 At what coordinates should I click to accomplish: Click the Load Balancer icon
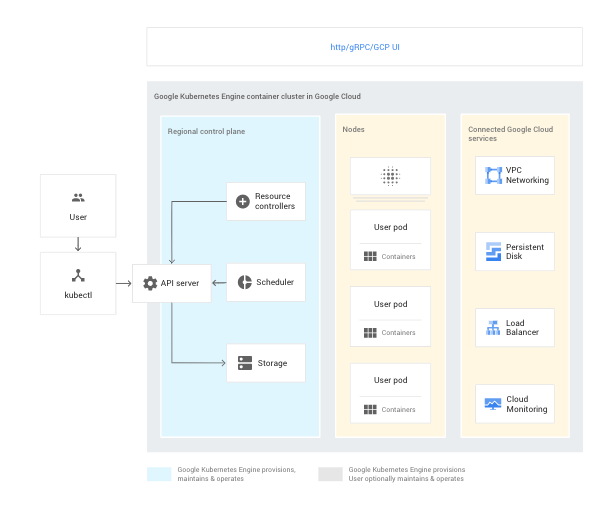(x=493, y=328)
